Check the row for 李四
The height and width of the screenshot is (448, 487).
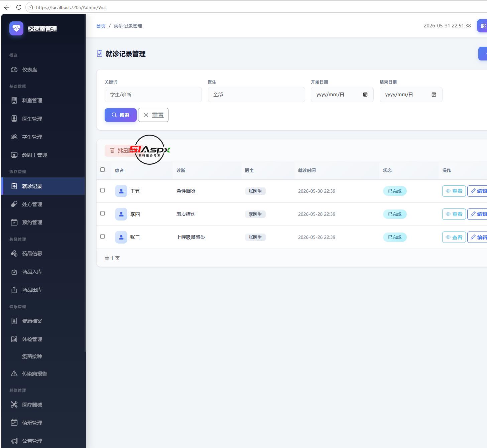(103, 213)
